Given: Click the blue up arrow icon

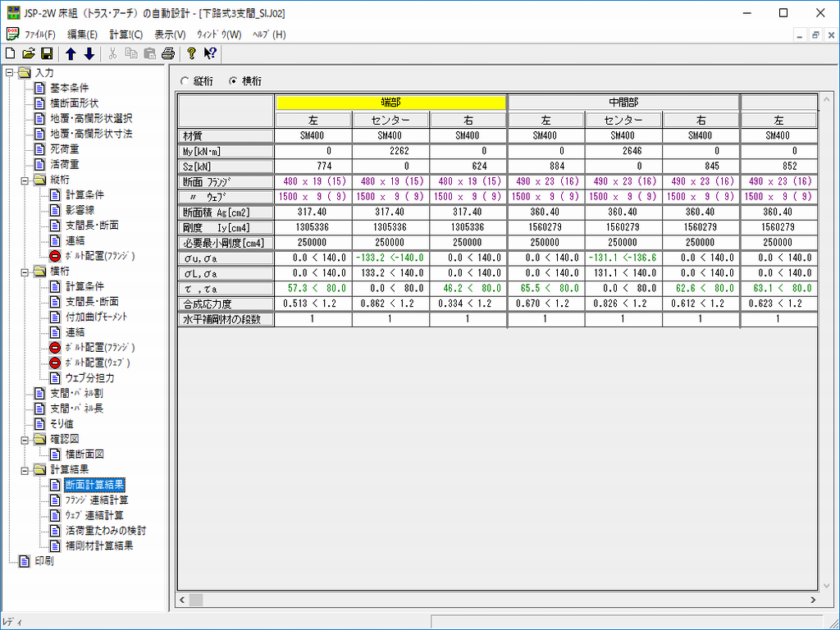Looking at the screenshot, I should [x=71, y=54].
